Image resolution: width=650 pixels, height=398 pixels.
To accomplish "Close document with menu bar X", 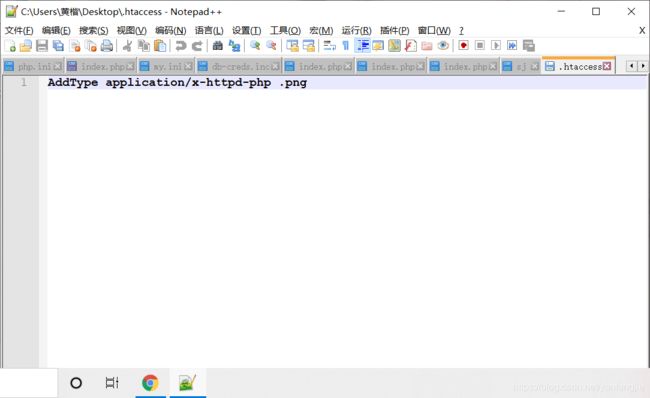I will 642,31.
